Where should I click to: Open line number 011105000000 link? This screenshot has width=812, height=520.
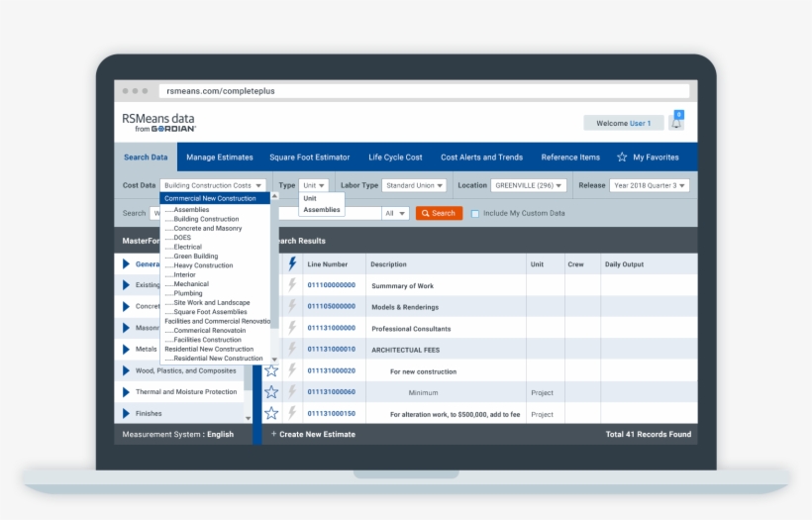tap(332, 306)
